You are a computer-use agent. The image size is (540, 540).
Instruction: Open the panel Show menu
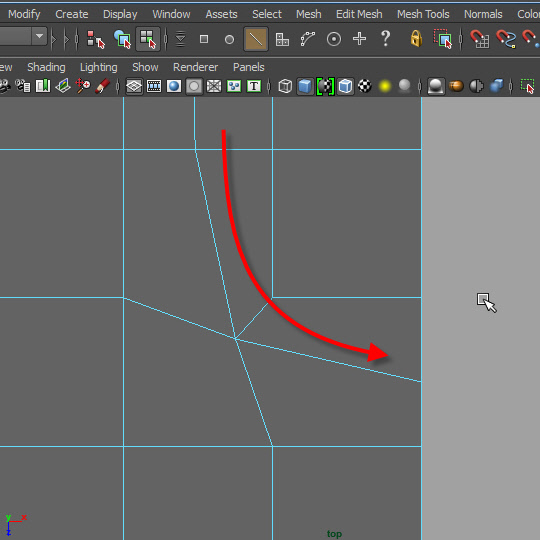tap(145, 67)
